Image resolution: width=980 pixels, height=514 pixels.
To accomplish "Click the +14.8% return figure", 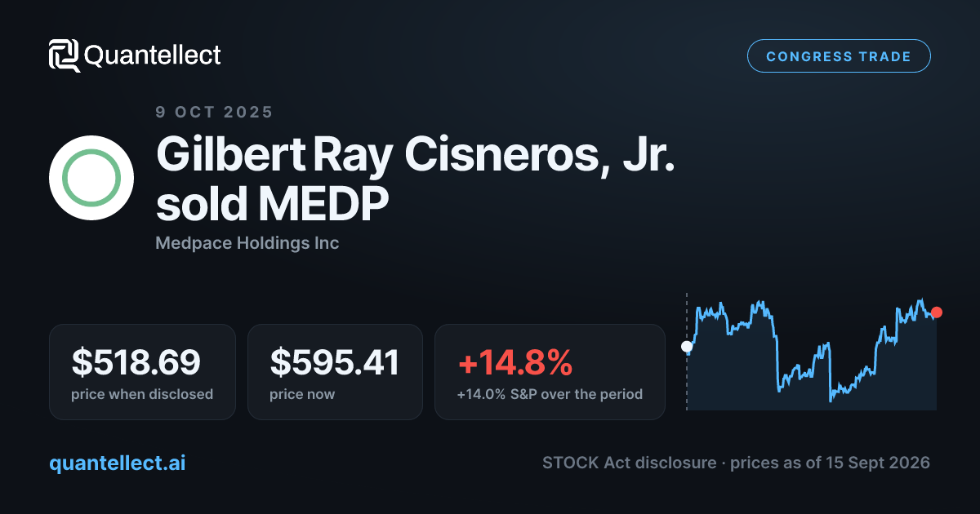I will point(514,363).
